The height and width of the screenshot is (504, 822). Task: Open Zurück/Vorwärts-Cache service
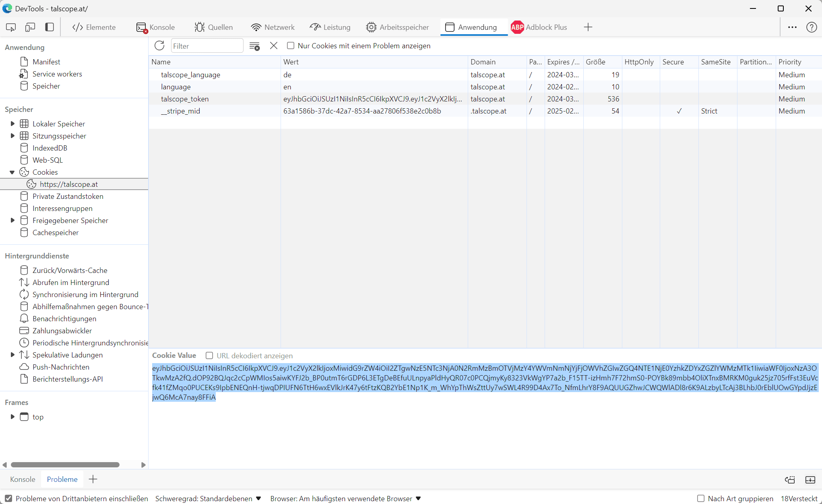click(x=70, y=270)
